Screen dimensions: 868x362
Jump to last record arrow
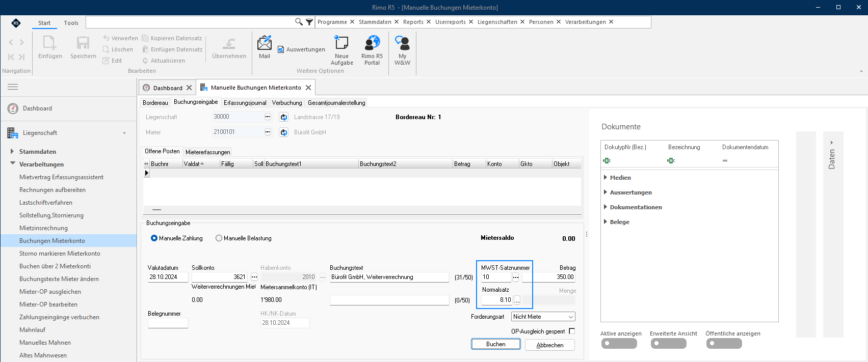tap(22, 57)
